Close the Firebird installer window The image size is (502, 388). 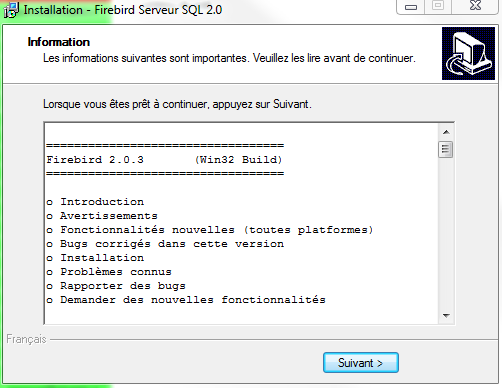click(x=475, y=6)
